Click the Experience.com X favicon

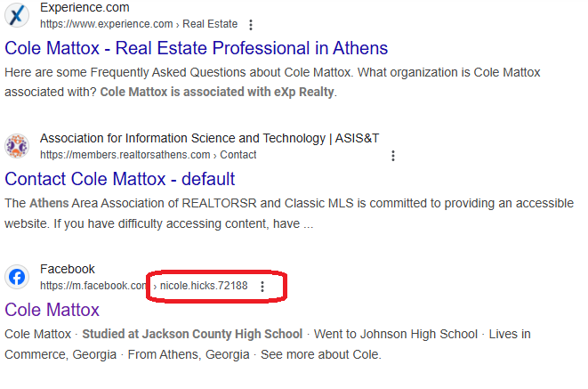17,15
